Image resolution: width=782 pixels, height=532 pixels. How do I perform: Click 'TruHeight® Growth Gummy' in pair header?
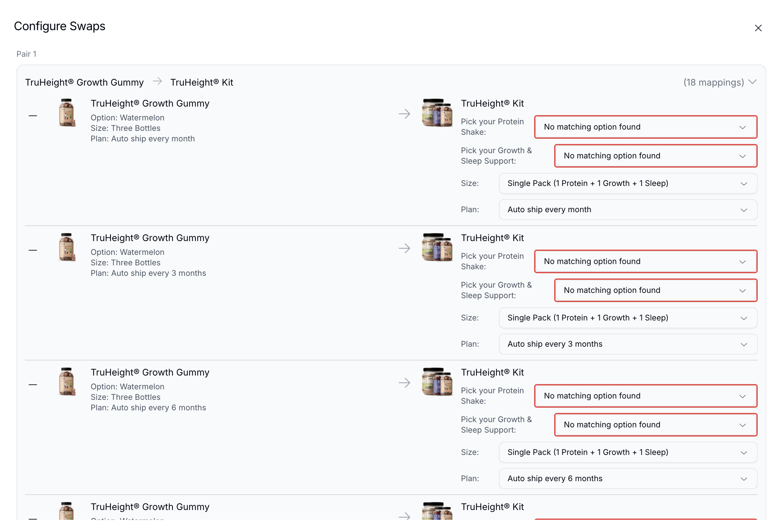[x=84, y=82]
